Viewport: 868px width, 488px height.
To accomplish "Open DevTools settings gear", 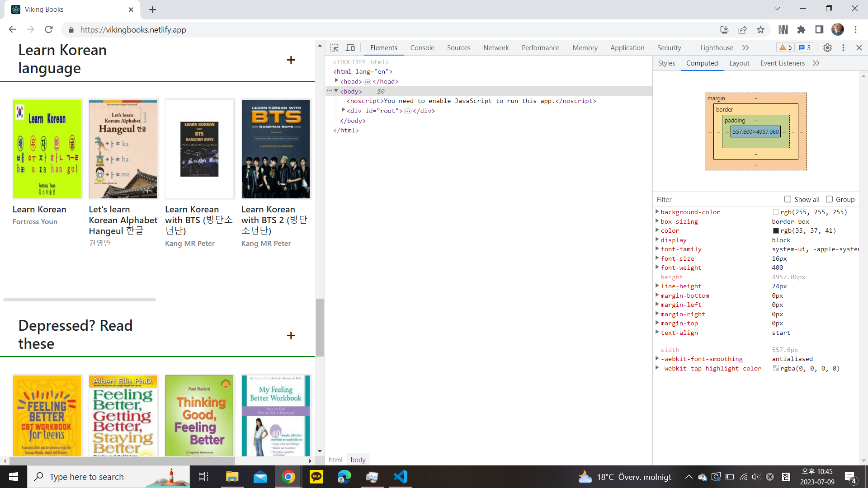I will point(827,47).
